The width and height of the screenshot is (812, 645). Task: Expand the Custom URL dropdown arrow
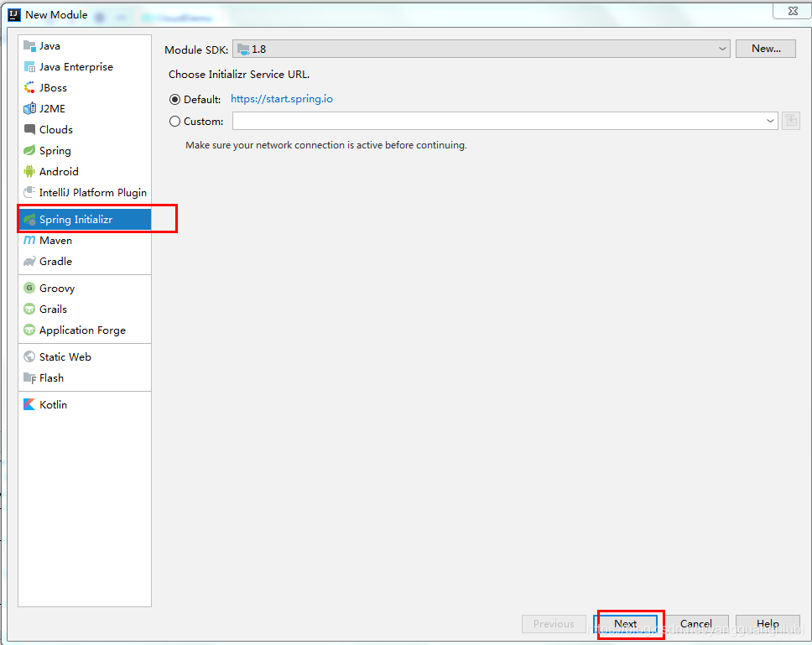tap(770, 121)
